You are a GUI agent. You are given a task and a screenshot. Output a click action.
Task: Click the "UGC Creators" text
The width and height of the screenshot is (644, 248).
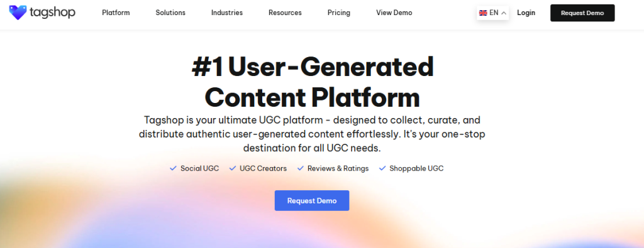[264, 168]
